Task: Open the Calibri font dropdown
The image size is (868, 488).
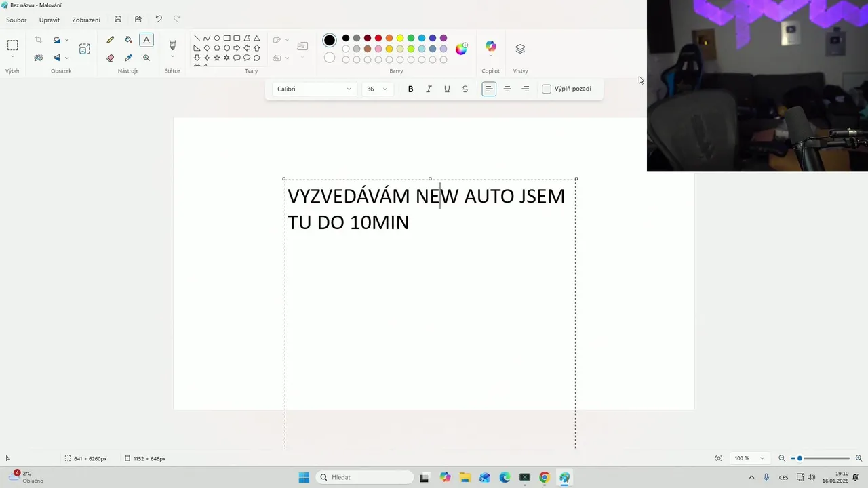Action: click(x=315, y=89)
